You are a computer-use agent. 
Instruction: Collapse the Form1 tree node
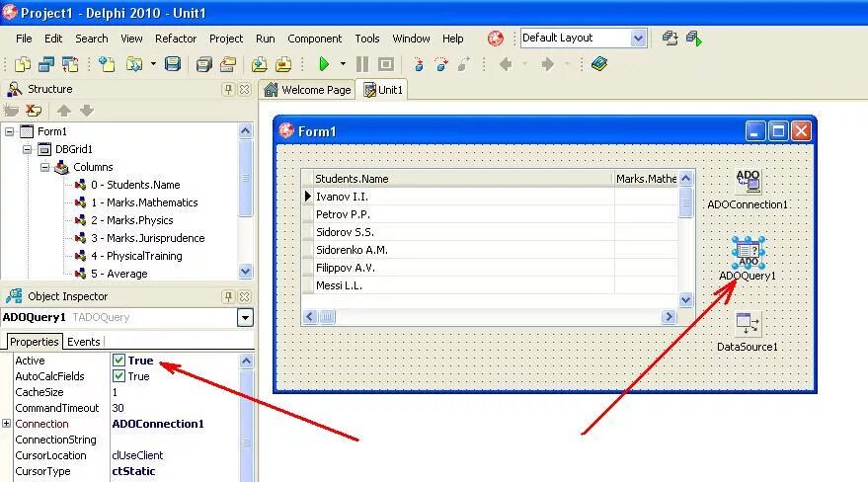[x=10, y=131]
